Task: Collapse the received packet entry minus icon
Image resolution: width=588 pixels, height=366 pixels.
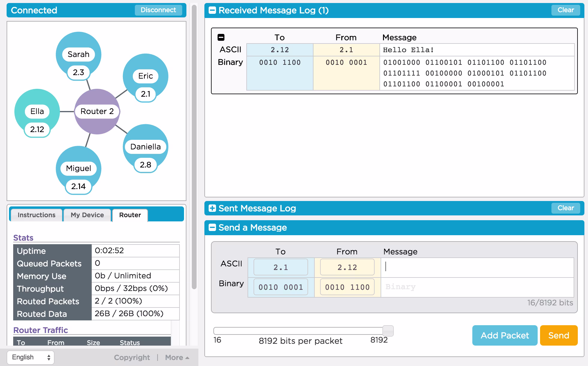Action: click(221, 37)
